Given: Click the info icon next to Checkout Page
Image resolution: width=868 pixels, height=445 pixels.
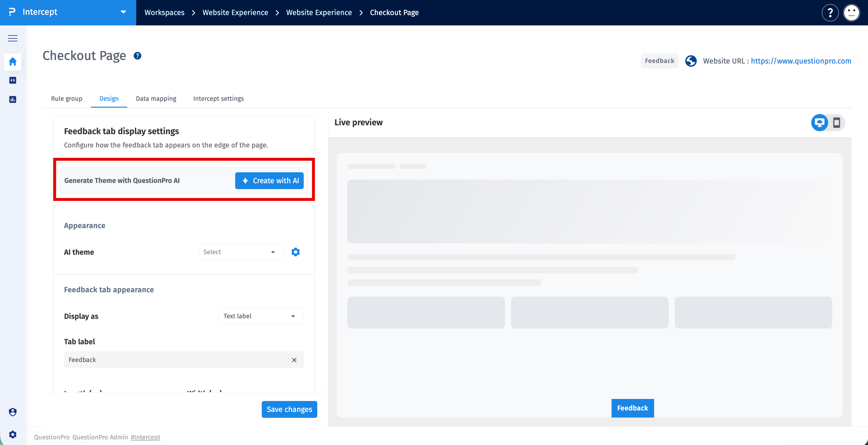Looking at the screenshot, I should (x=137, y=56).
